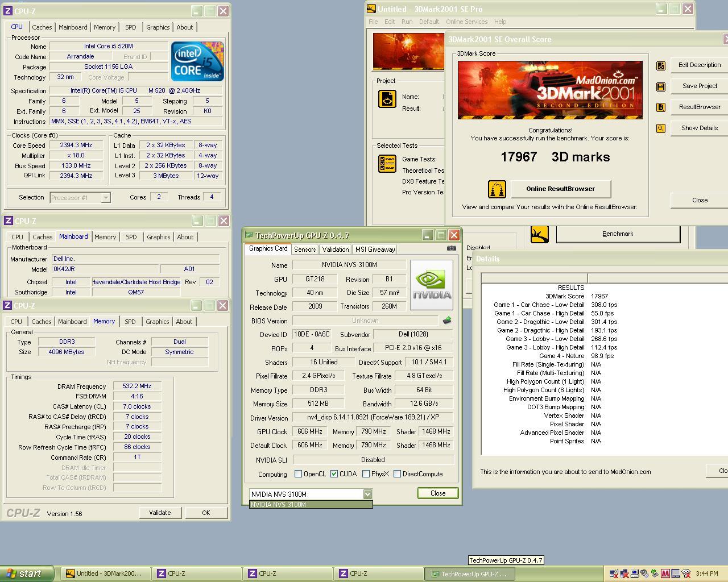Click the motherboard Model field 0K42JR
Image resolution: width=728 pixels, height=582 pixels.
point(105,269)
